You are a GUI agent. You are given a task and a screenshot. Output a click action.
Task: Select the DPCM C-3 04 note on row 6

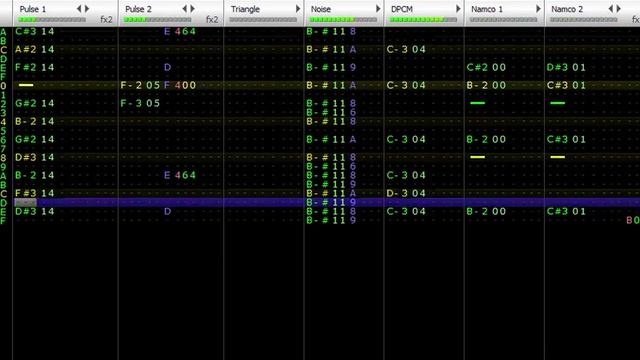[x=406, y=139]
